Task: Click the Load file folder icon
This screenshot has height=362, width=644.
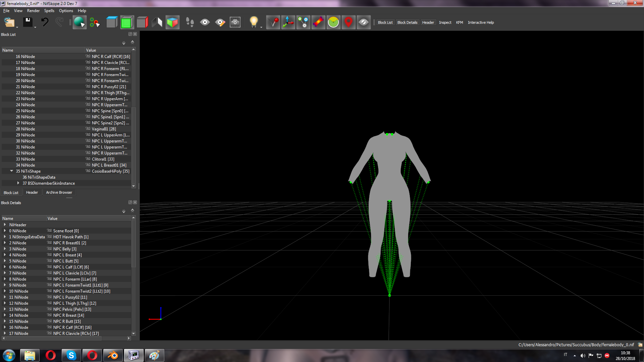Action: [x=9, y=22]
